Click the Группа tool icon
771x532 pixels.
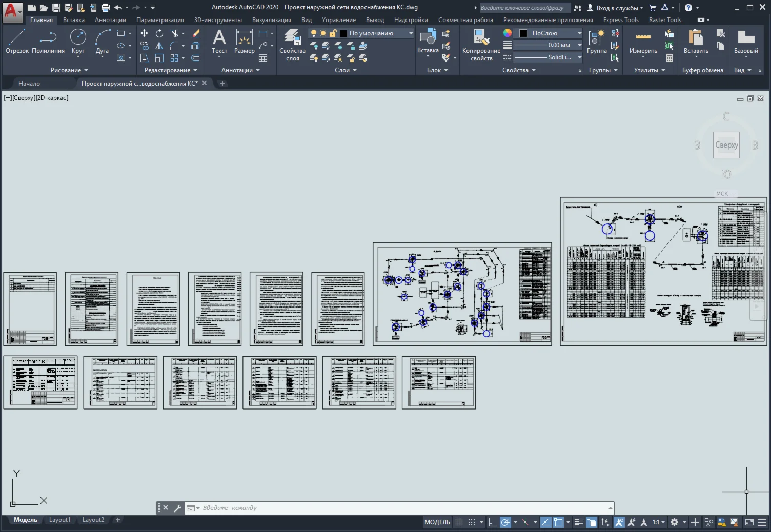pos(597,41)
